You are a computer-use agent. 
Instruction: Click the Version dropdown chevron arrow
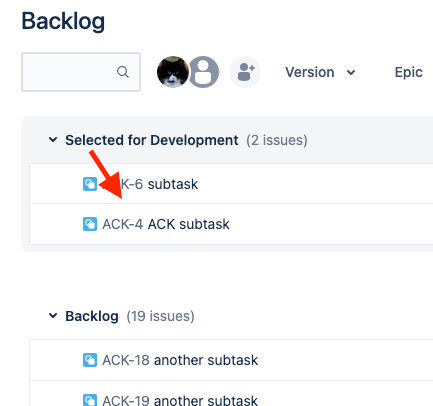point(351,72)
